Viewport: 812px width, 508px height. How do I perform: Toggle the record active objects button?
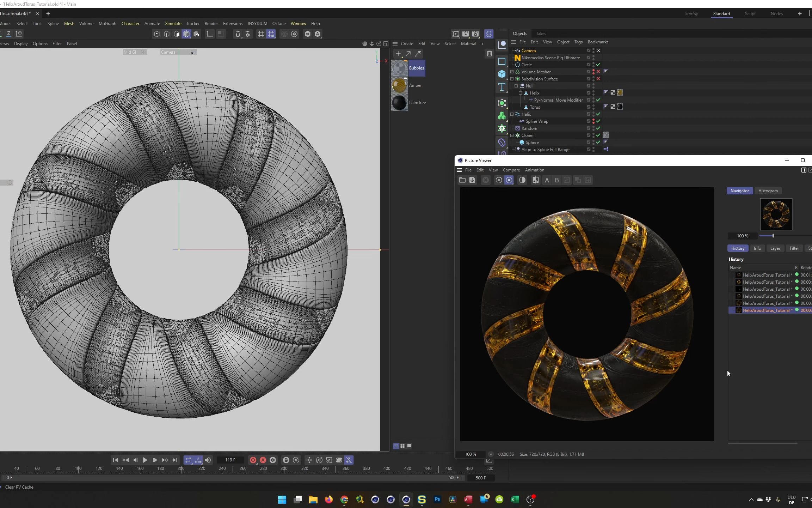[x=253, y=460]
